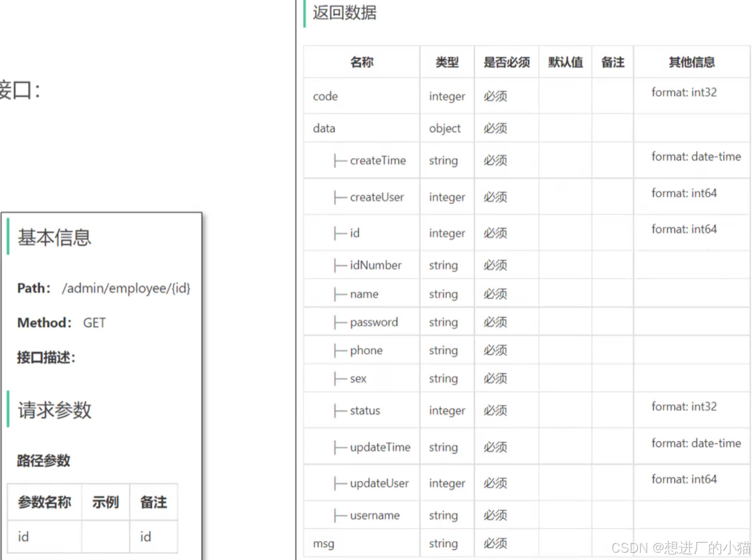Click 必须 in the msg row

(x=495, y=543)
